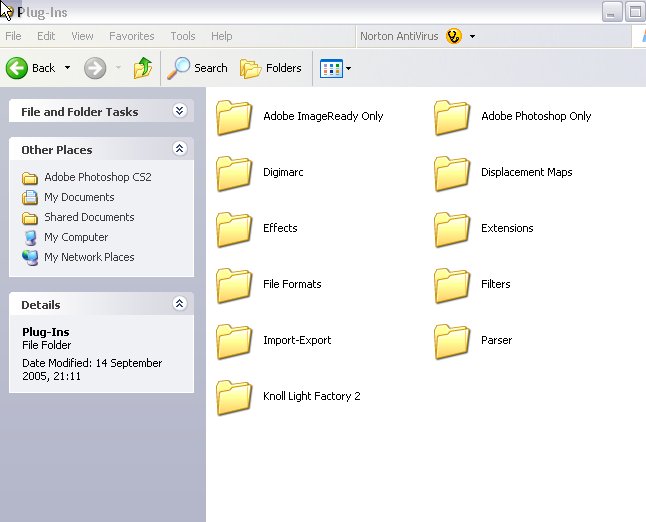
Task: Click the My Network Places globe icon
Action: (x=30, y=258)
